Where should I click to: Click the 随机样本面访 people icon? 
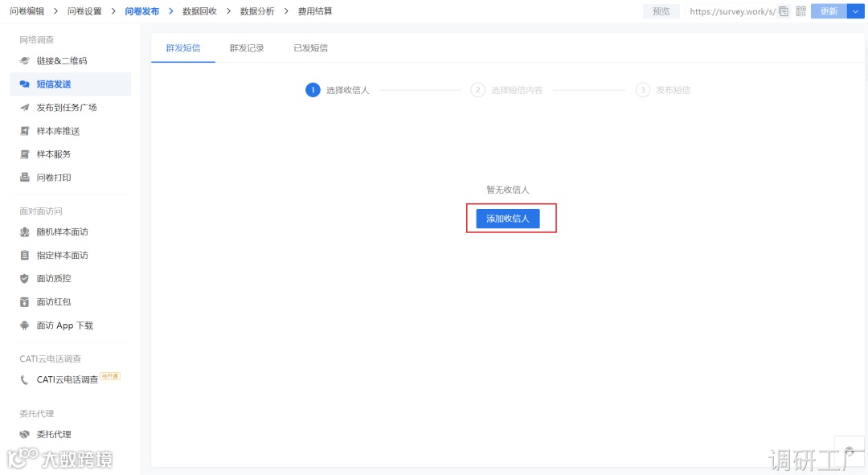tap(24, 232)
